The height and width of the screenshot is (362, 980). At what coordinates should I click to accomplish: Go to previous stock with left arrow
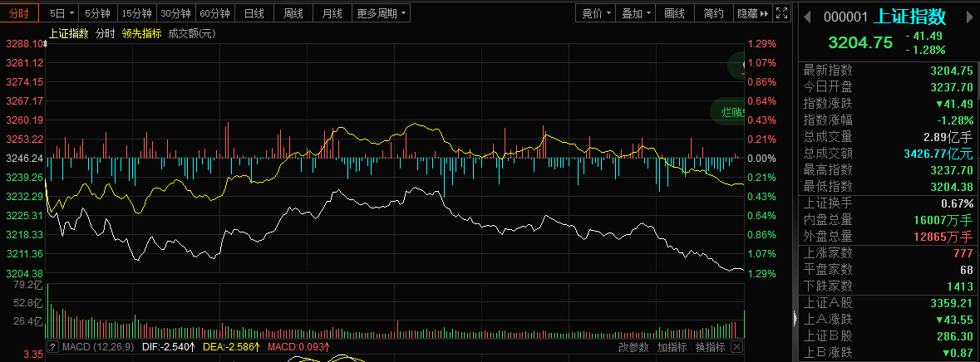(807, 15)
